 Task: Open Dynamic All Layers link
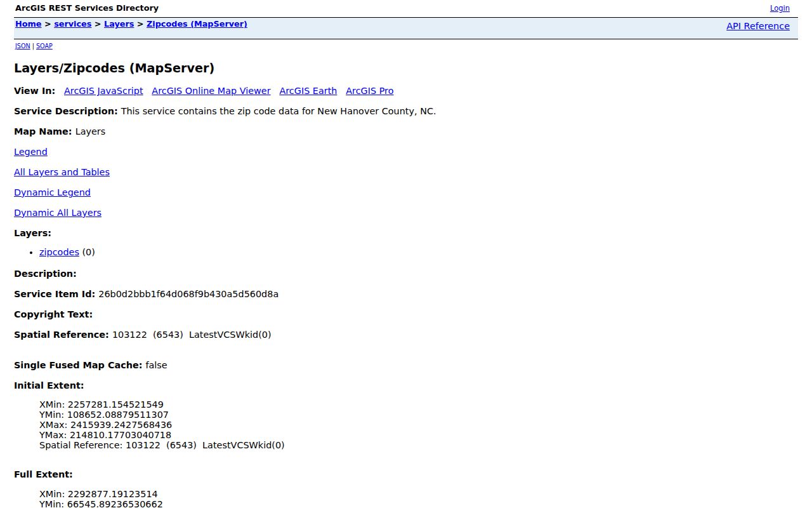(x=58, y=213)
